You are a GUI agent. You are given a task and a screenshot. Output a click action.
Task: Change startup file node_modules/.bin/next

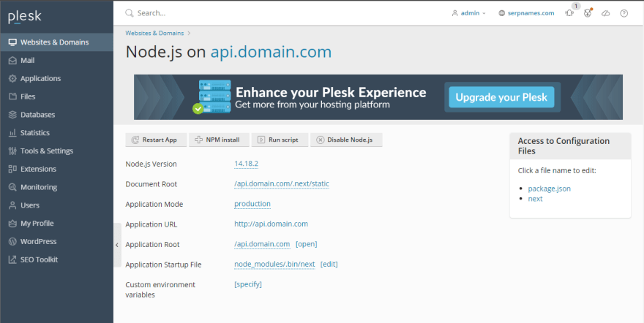pyautogui.click(x=274, y=265)
